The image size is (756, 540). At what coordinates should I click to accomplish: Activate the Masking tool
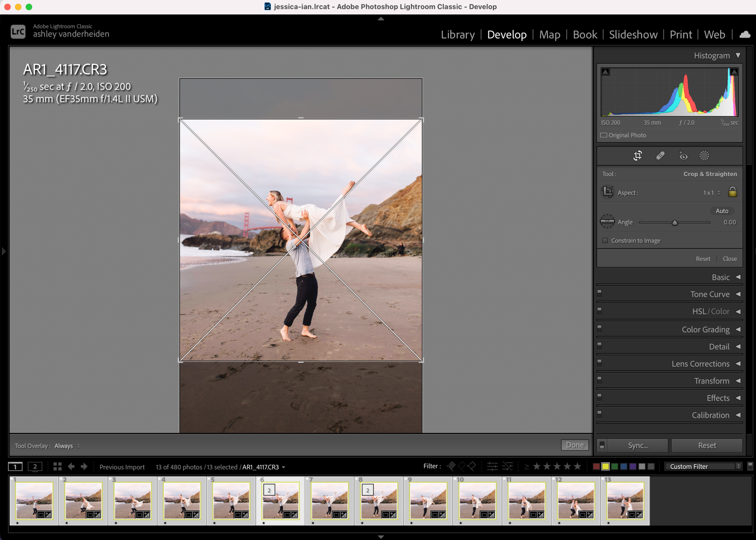coord(704,155)
